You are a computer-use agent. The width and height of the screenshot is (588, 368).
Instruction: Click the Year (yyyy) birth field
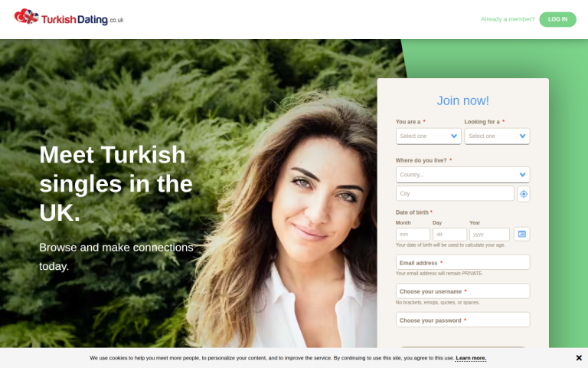tap(489, 235)
